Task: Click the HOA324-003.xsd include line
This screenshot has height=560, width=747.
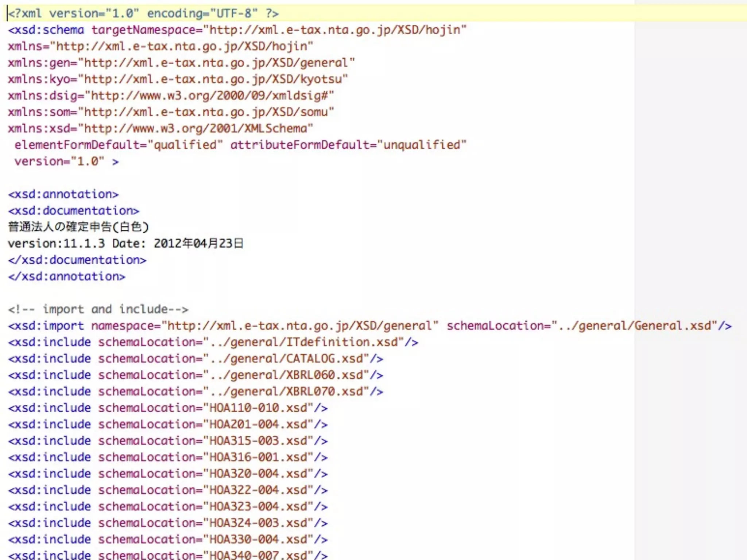Action: (x=168, y=523)
